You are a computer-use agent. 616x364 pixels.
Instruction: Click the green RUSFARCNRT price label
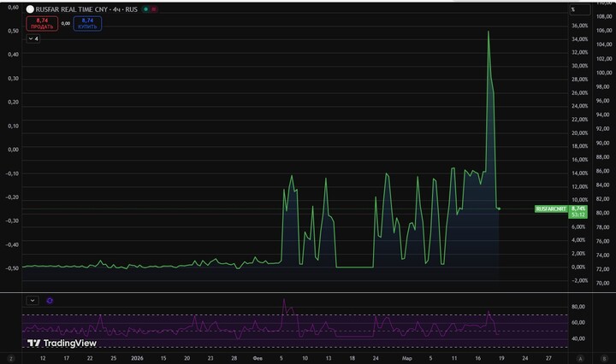coord(549,208)
